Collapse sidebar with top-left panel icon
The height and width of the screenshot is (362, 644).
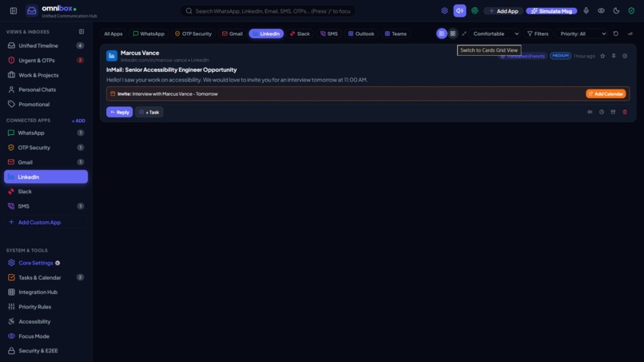[x=14, y=11]
